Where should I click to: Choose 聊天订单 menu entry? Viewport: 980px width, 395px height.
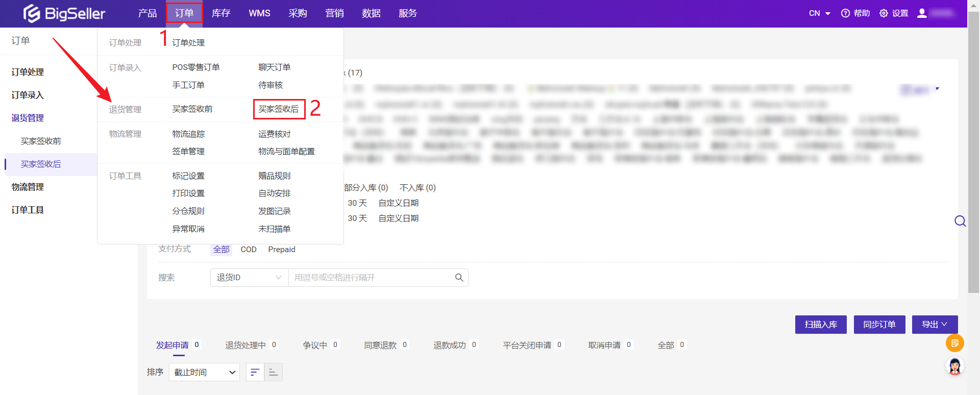(x=275, y=67)
